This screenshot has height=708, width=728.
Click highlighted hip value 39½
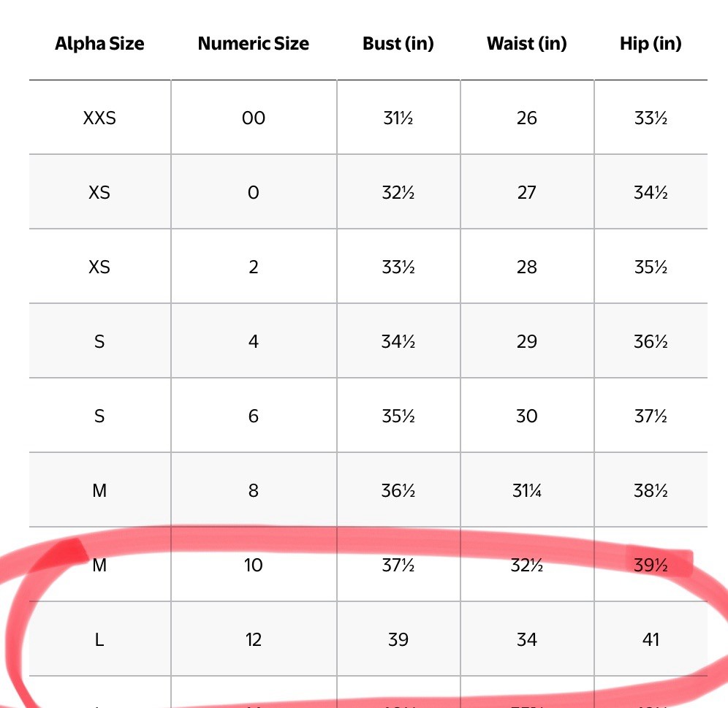click(x=651, y=566)
